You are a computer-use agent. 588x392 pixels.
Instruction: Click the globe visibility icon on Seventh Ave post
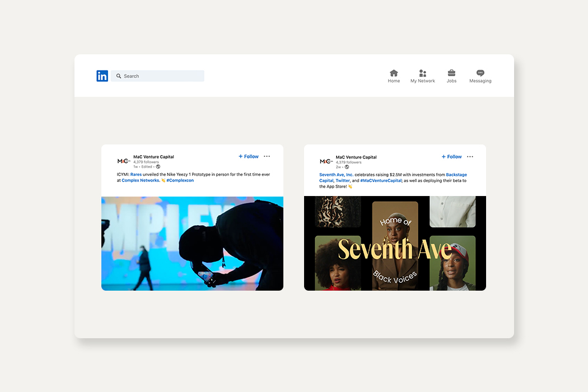click(347, 167)
